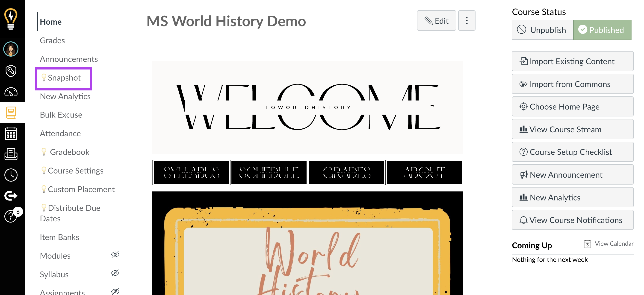Click the lightbulb icon beside Gradebook
The height and width of the screenshot is (295, 644).
(x=44, y=152)
